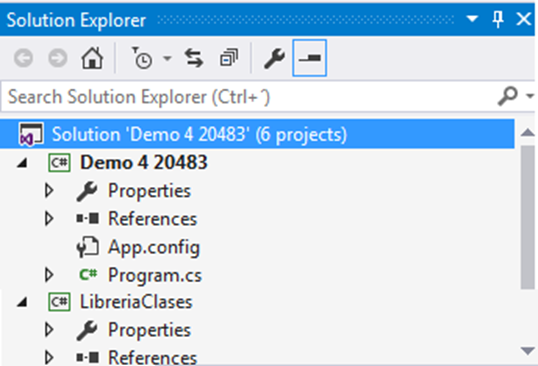The width and height of the screenshot is (538, 366).
Task: Open Solution Explorer window position menu arrow
Action: (472, 19)
